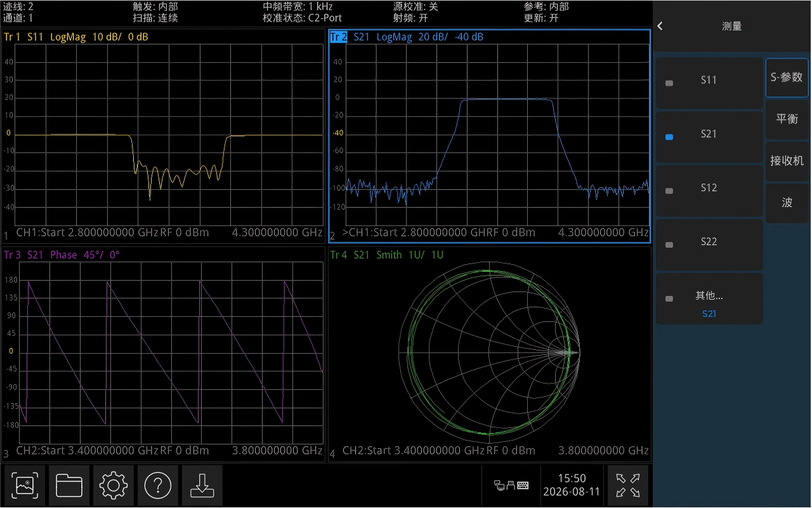Click the 触发: 内部 status entry
Viewport: 812px width, 508px height.
pyautogui.click(x=155, y=6)
